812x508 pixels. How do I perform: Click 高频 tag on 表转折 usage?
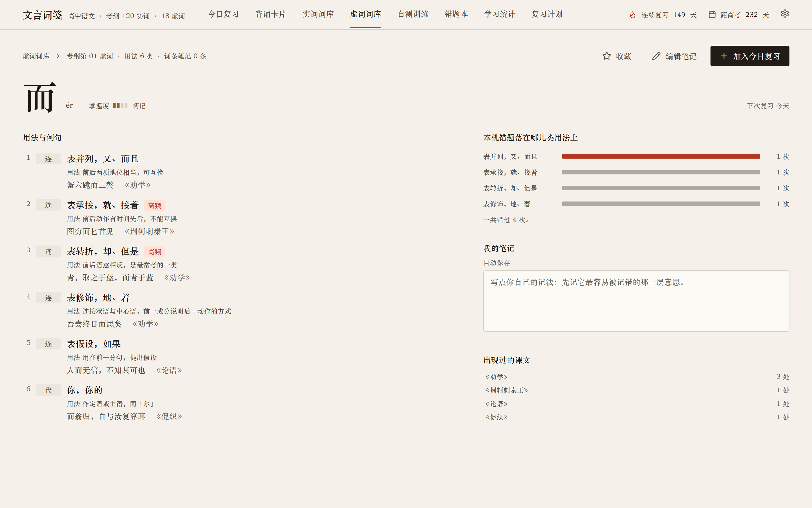(x=154, y=252)
